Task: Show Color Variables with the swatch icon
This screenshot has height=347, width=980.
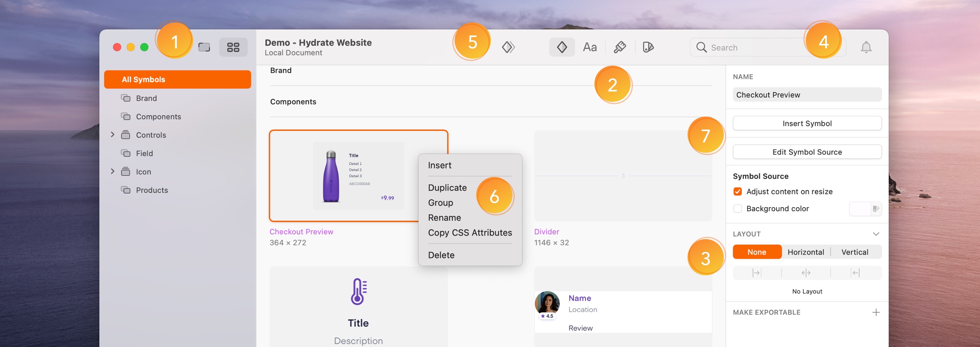Action: (648, 47)
